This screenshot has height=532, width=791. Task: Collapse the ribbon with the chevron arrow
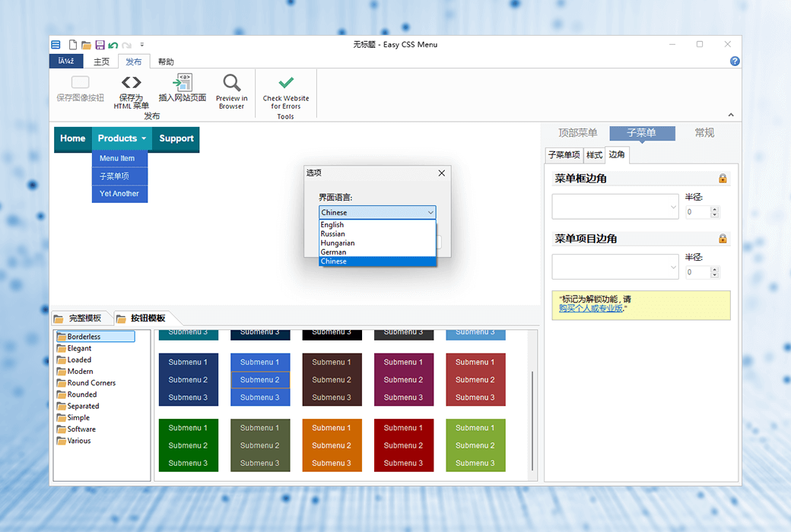click(730, 115)
